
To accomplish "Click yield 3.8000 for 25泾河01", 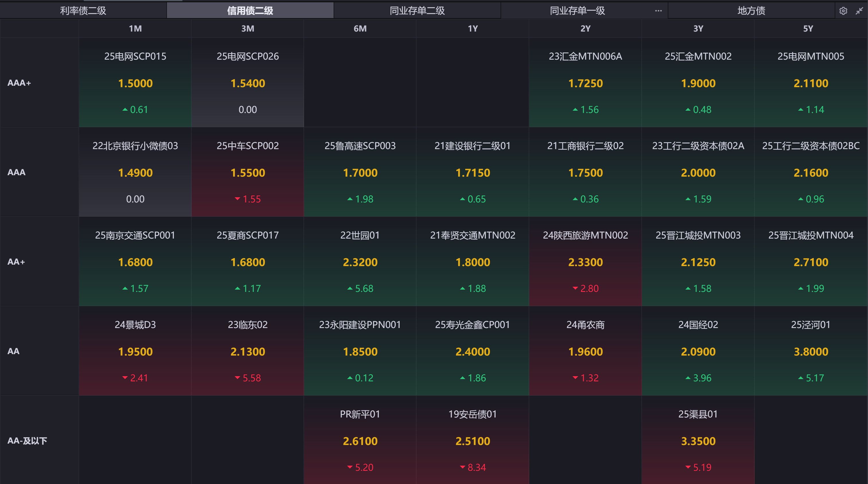I will click(811, 352).
